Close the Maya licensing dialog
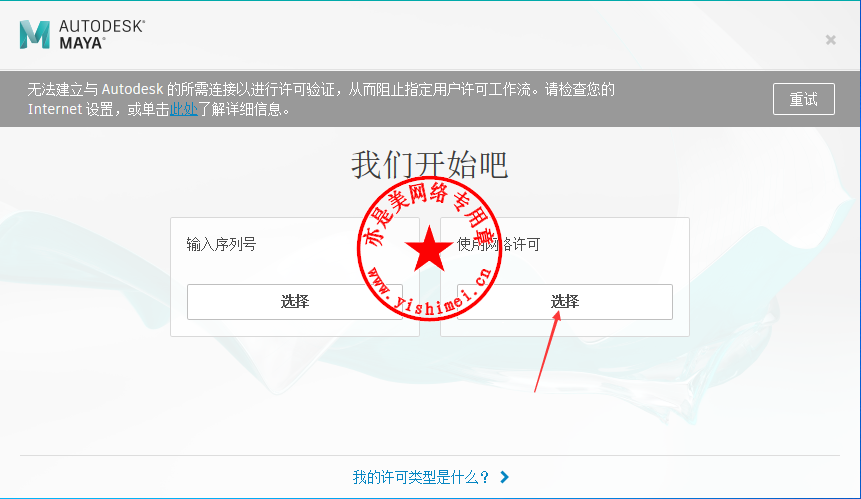Viewport: 861px width, 499px height. pyautogui.click(x=830, y=40)
